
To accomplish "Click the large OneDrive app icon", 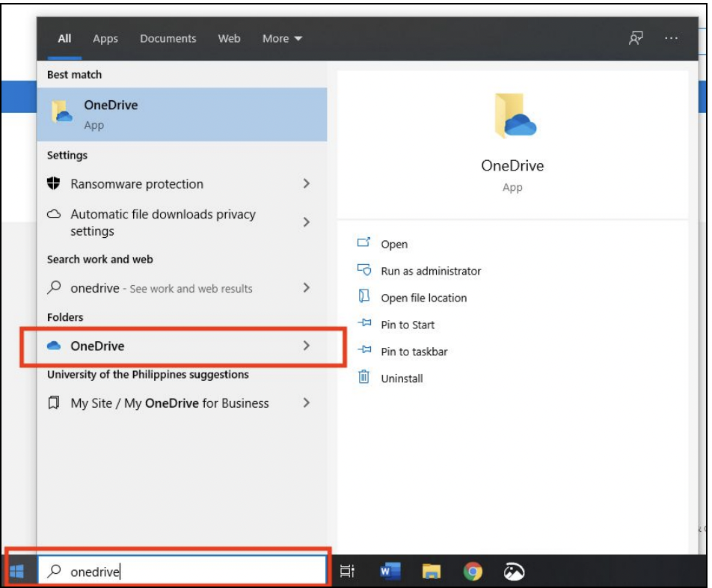I will pos(513,116).
